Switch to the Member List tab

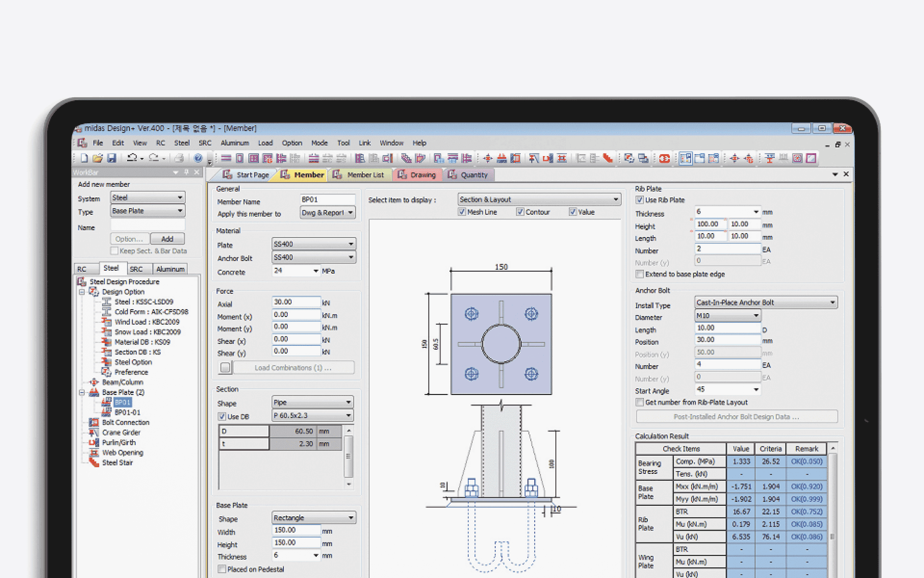(360, 175)
